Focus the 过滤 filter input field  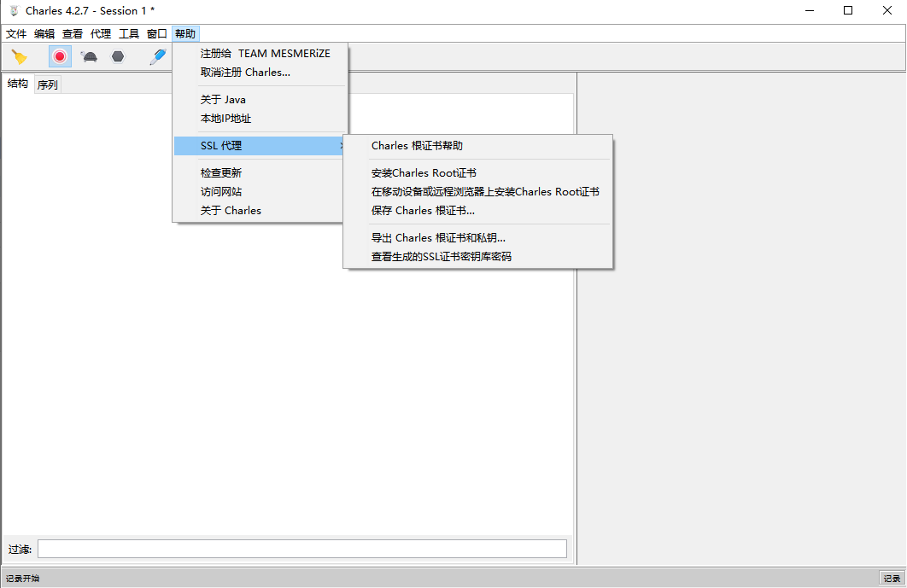point(302,549)
